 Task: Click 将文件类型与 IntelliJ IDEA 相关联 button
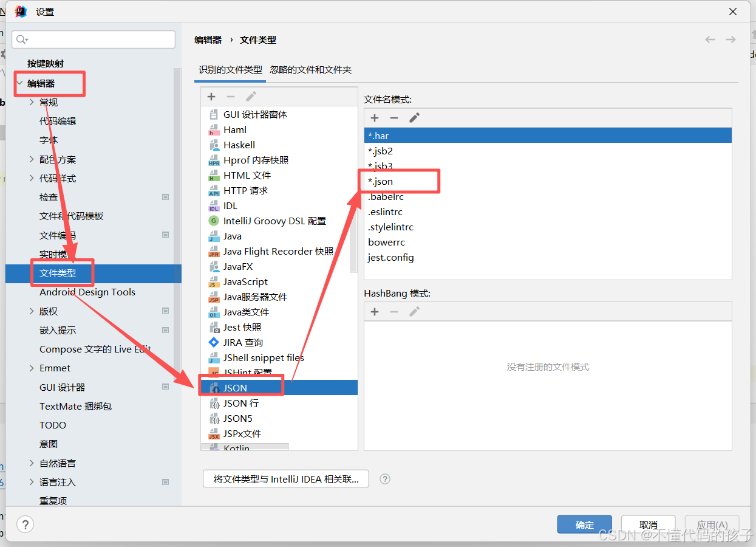coord(285,479)
